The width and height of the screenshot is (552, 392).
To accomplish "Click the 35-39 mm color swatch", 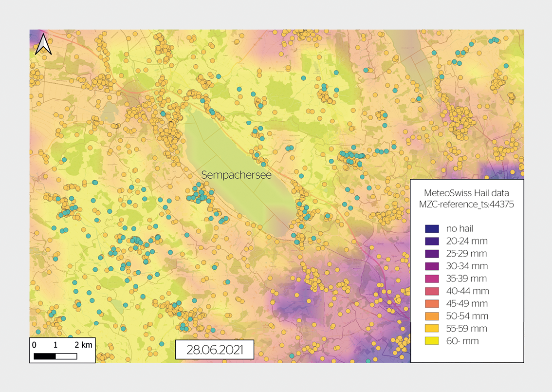I will (x=432, y=279).
